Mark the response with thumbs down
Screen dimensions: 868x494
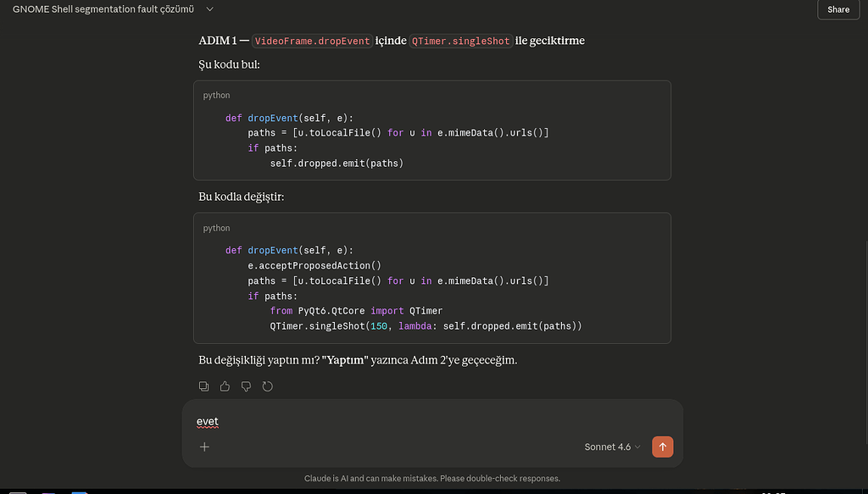[x=246, y=386]
